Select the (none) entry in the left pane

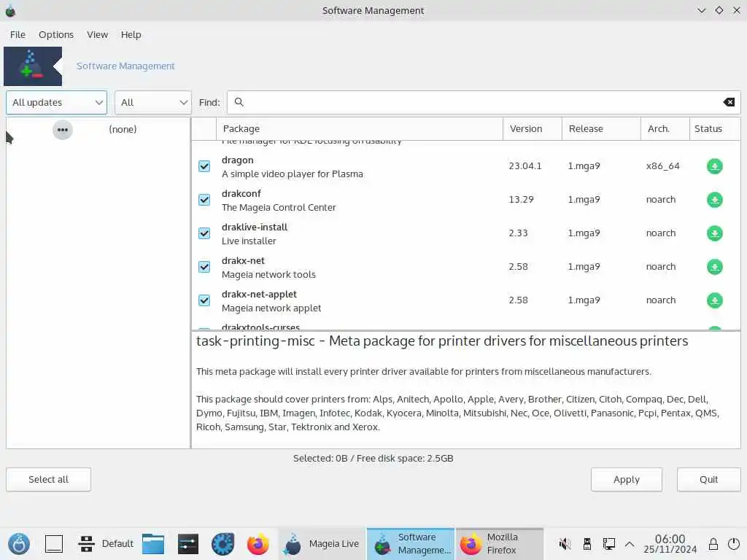123,130
